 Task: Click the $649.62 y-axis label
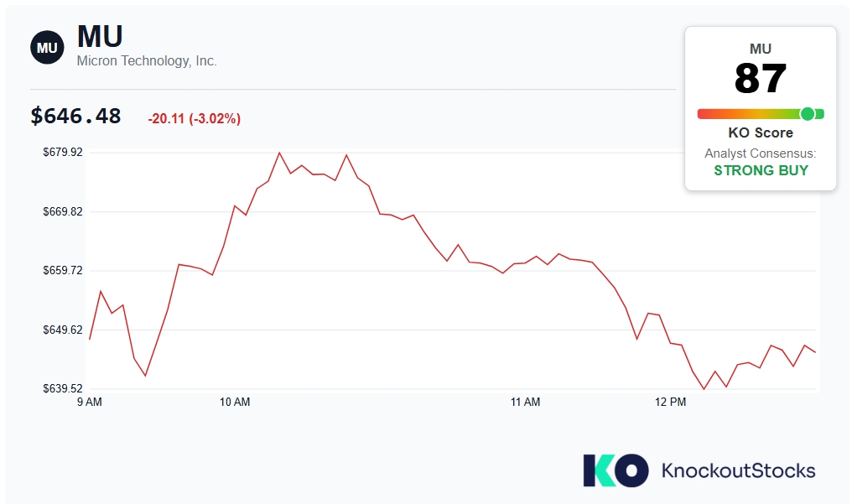tap(63, 330)
